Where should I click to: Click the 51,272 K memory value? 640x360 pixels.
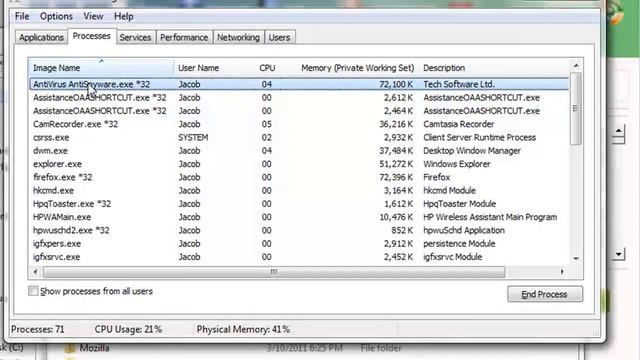click(x=396, y=164)
